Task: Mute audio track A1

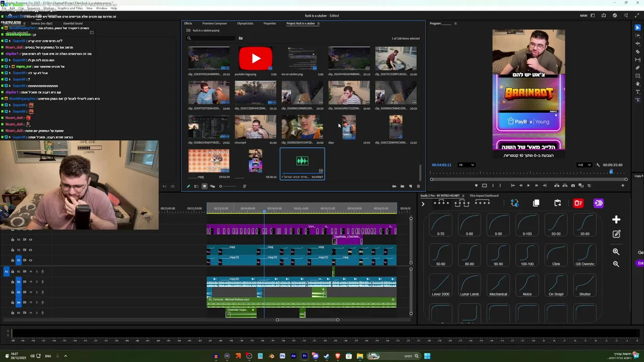Action: pos(31,271)
